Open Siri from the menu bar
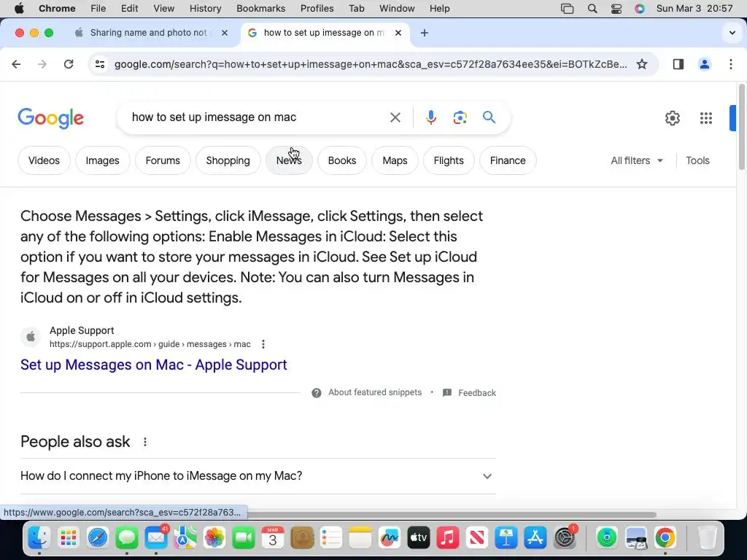 pos(639,9)
